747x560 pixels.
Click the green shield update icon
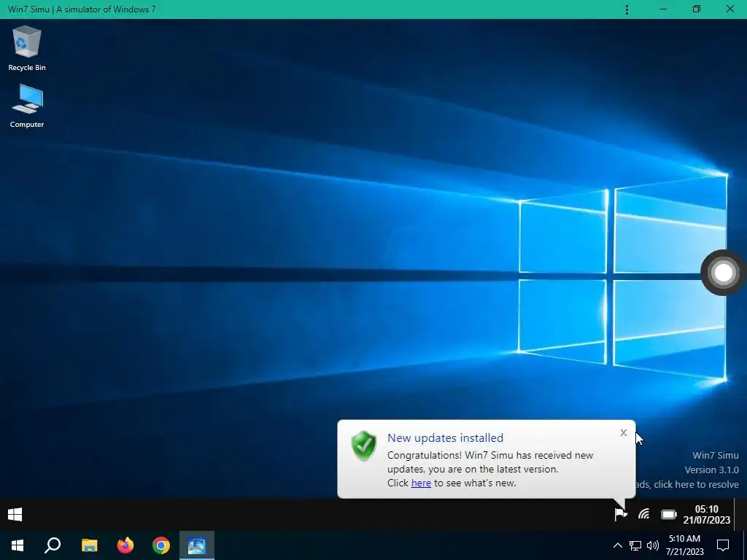pyautogui.click(x=363, y=446)
